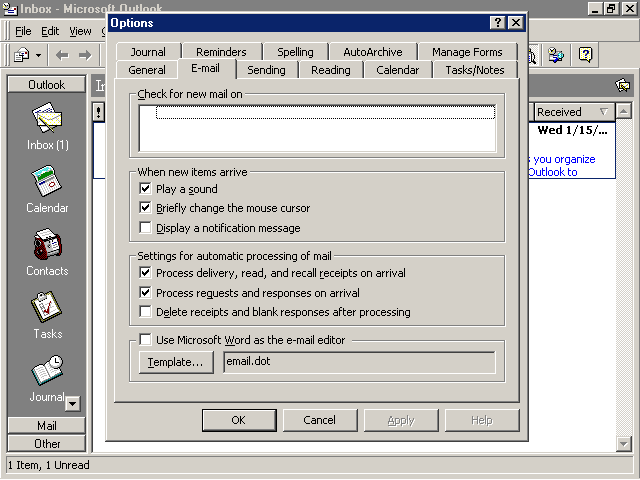This screenshot has width=640, height=480.
Task: Open the Edit menu
Action: click(50, 31)
